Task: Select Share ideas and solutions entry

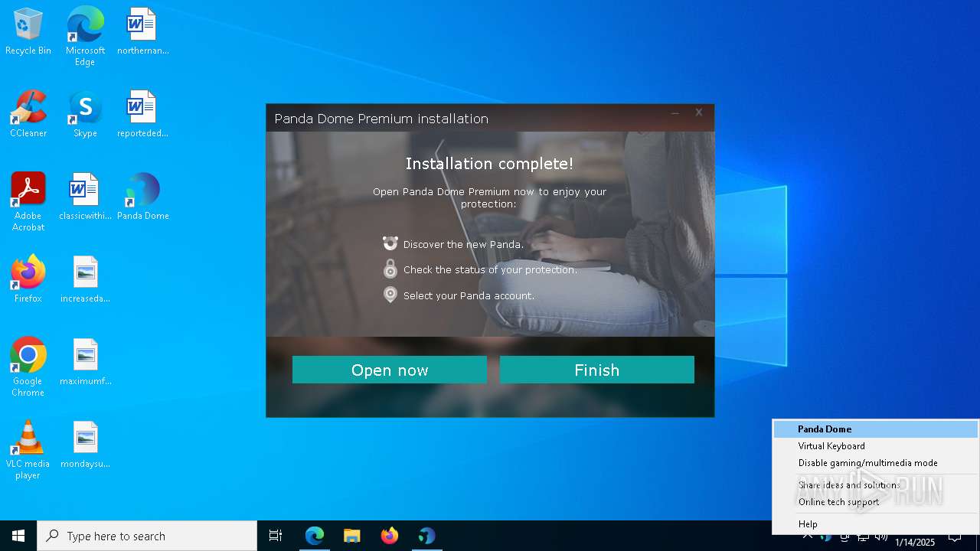Action: [876, 485]
